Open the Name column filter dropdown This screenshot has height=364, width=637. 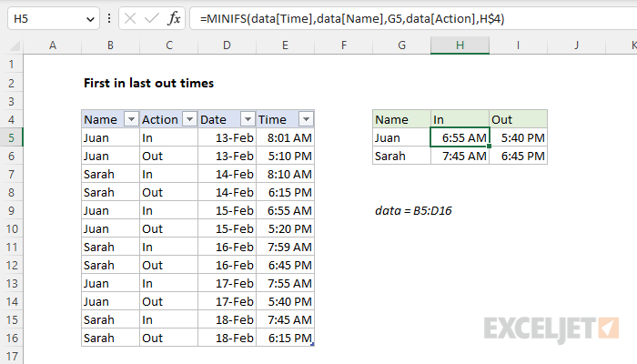click(131, 119)
